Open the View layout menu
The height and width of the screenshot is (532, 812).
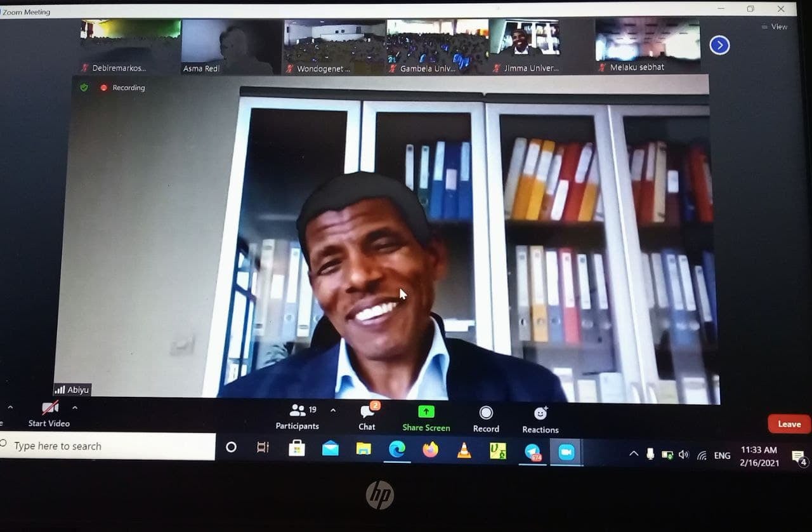pos(775,27)
